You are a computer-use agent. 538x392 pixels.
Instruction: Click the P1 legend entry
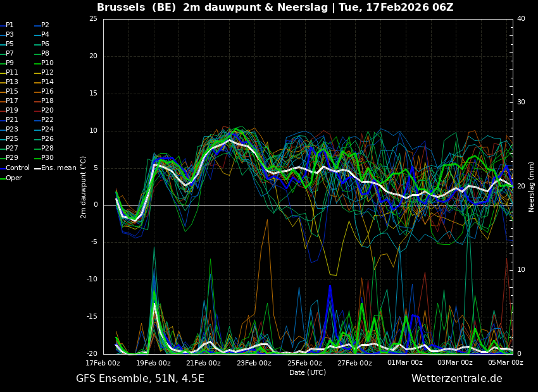9,25
